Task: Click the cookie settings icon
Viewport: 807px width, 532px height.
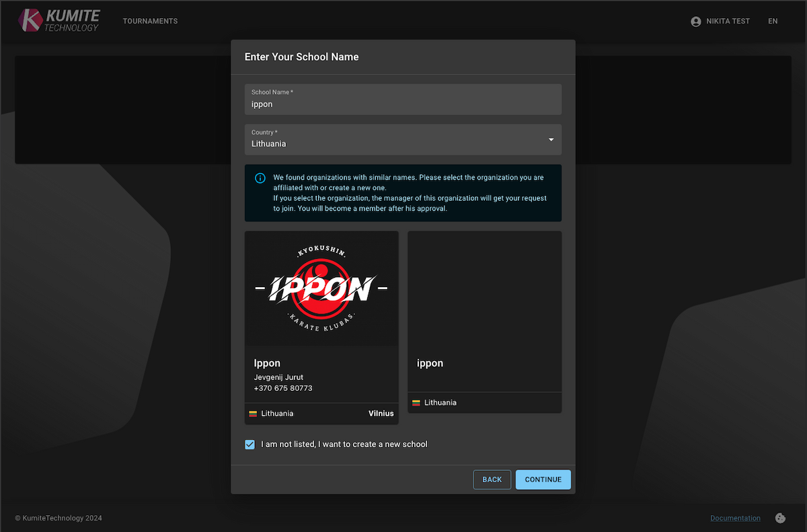Action: 781,518
